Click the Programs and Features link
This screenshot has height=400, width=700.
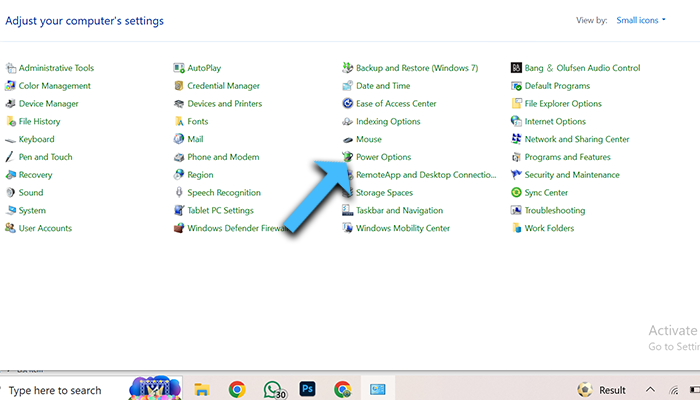coord(567,157)
